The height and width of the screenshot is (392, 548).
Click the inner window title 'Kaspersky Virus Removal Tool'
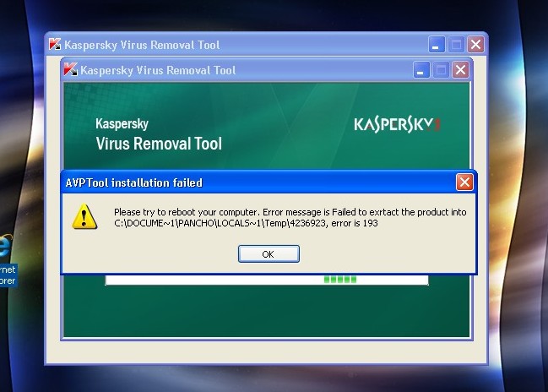[x=158, y=70]
